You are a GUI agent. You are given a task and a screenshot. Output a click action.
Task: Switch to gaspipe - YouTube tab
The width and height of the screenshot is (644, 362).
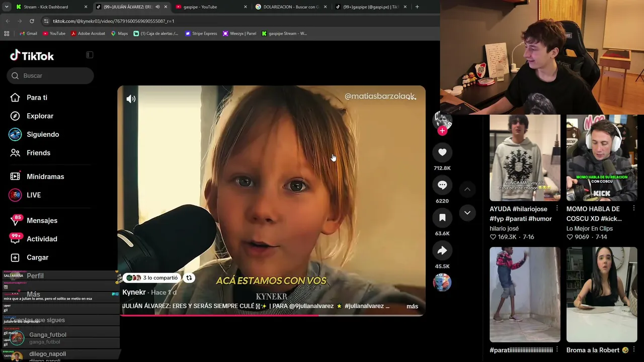211,7
